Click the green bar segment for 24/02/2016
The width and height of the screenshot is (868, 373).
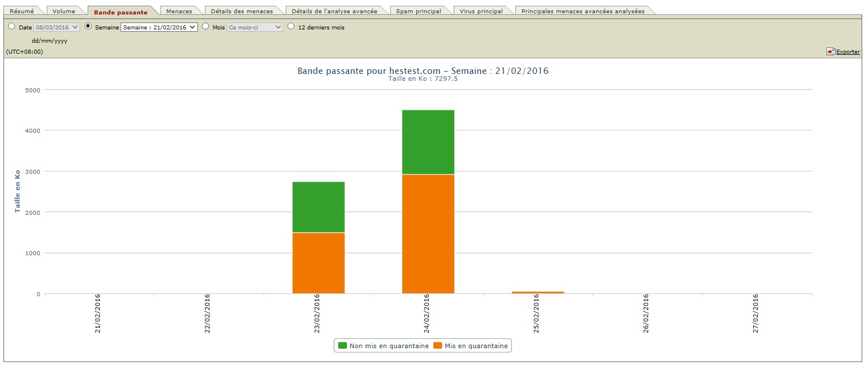pyautogui.click(x=428, y=141)
